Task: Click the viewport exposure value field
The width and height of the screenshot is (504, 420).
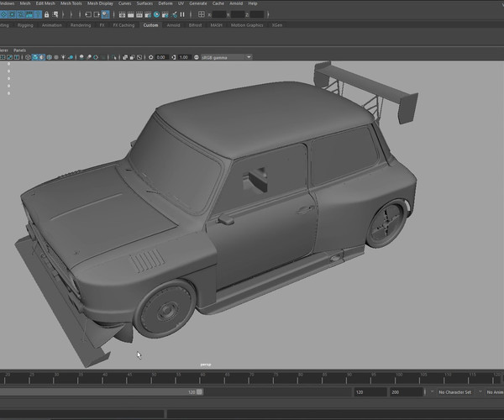Action: tap(161, 57)
